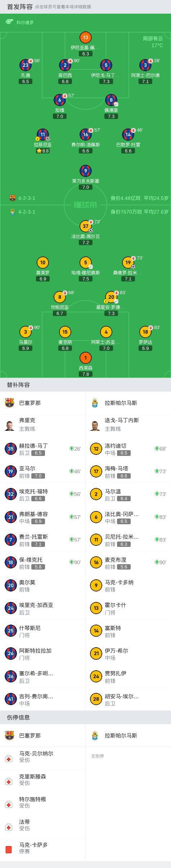Tap 7.5 rating under 哈维-穆尼奥斯
Screen dimensions: 171x868
click(x=85, y=279)
